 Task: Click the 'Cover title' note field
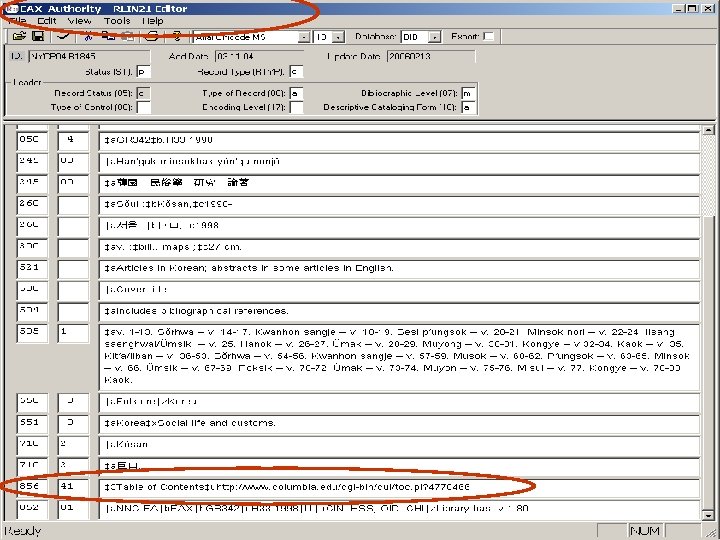click(x=399, y=291)
